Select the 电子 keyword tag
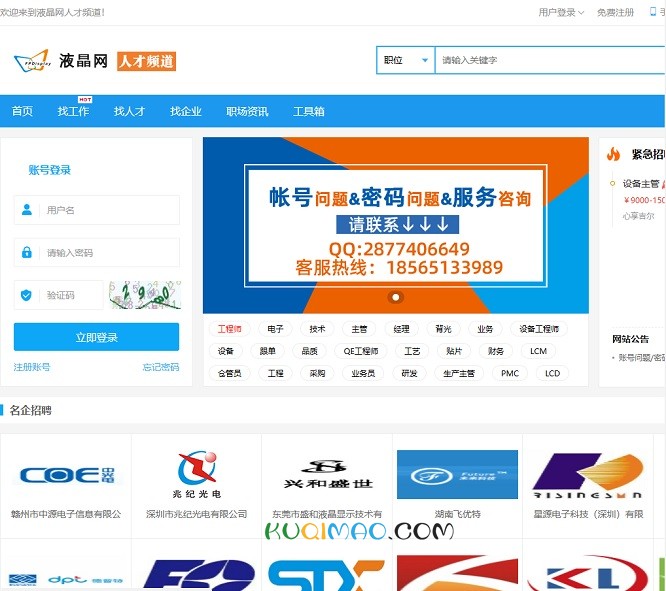Viewport: 666px width, 591px height. pos(275,329)
